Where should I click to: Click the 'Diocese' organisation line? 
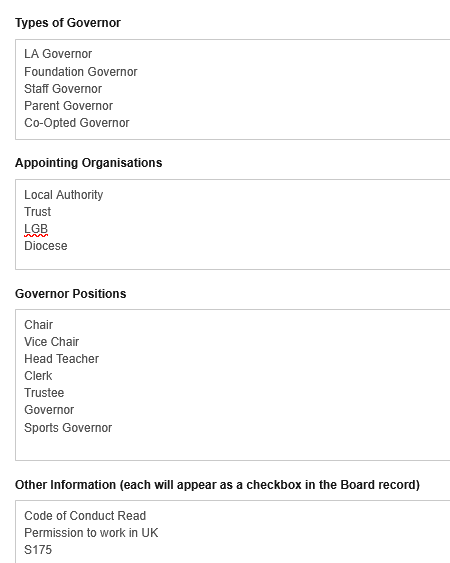pyautogui.click(x=46, y=246)
